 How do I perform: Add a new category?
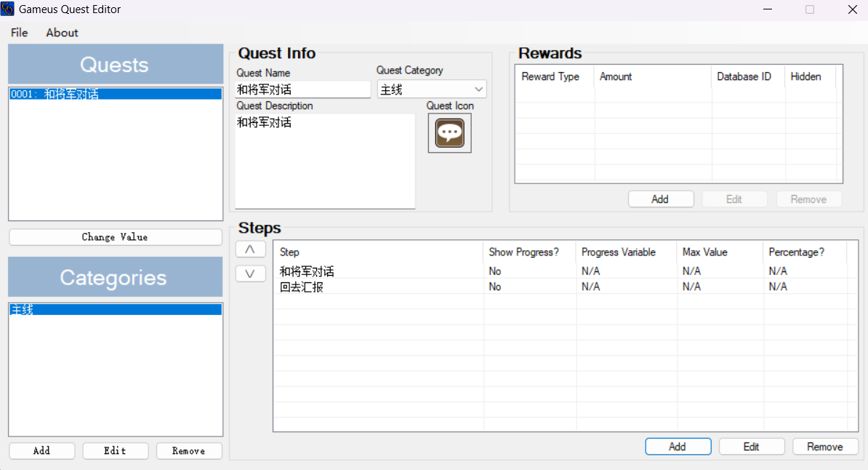point(41,450)
